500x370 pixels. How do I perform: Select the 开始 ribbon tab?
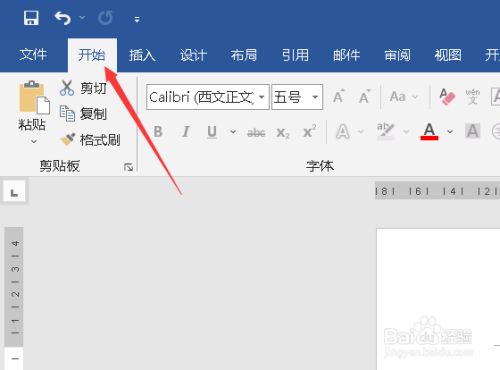pos(92,55)
